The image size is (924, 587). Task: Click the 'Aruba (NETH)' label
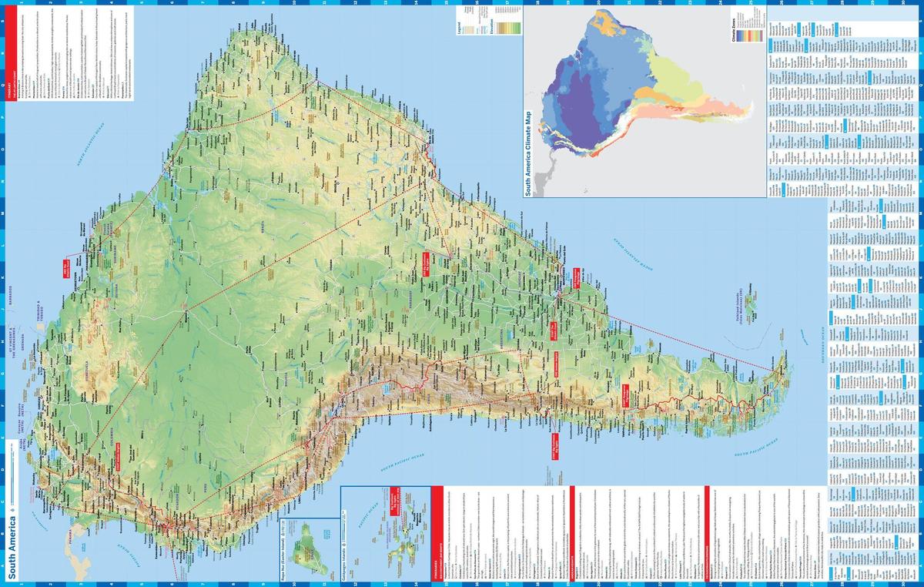tap(22, 444)
